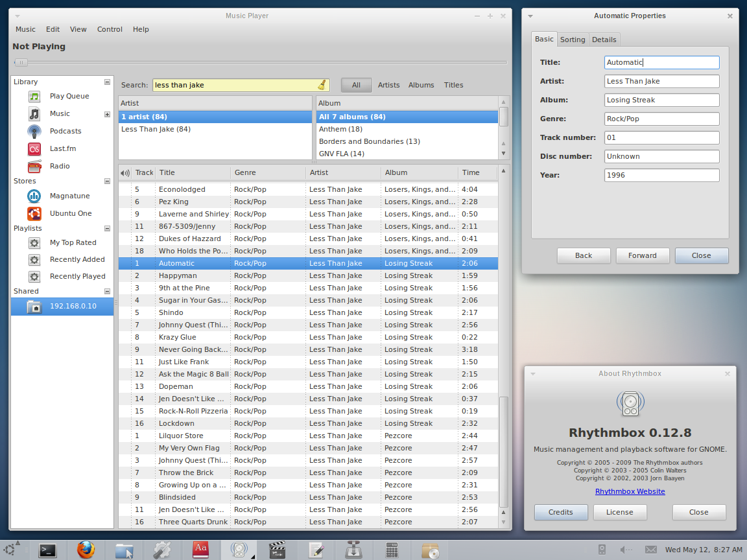Image resolution: width=747 pixels, height=560 pixels.
Task: Select the Happyman track row
Action: pyautogui.click(x=308, y=275)
